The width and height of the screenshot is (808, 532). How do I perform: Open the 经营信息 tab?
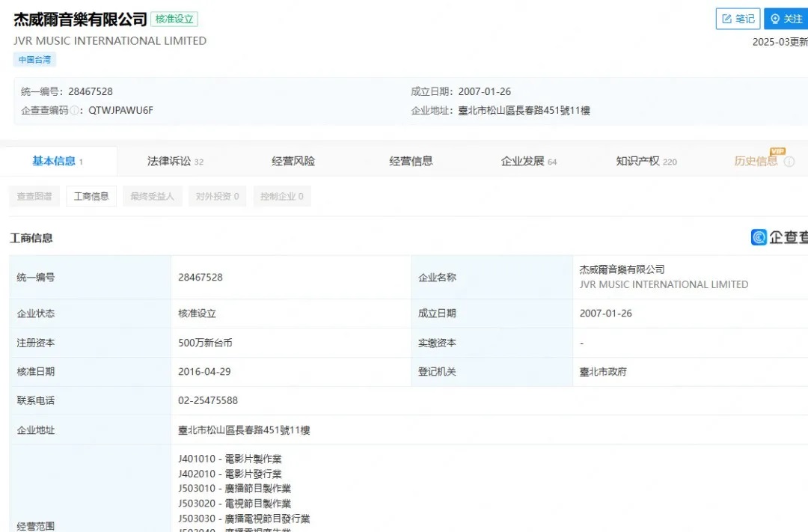tap(411, 162)
